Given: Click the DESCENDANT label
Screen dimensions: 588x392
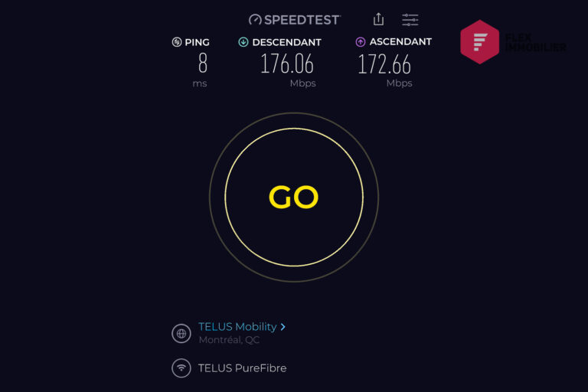Looking at the screenshot, I should click(286, 42).
